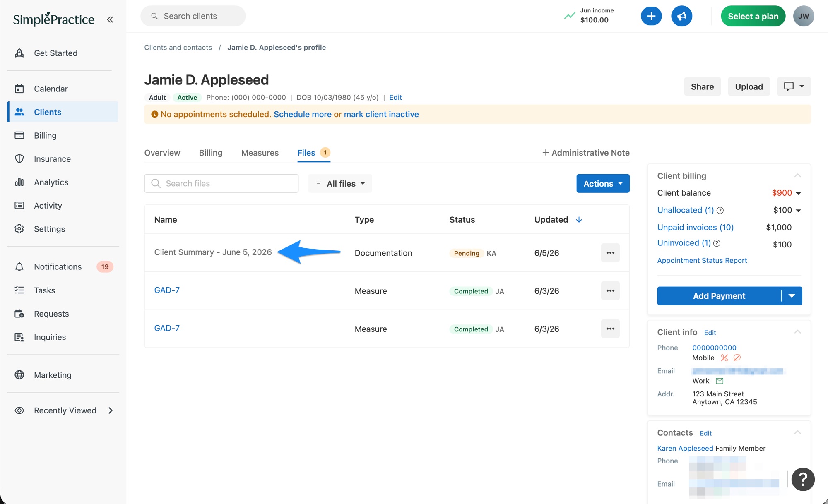Open Marketing via its globe icon
This screenshot has height=504, width=828.
tap(19, 375)
